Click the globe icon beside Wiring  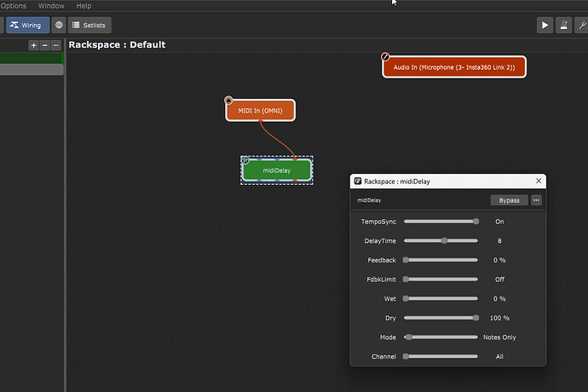59,26
